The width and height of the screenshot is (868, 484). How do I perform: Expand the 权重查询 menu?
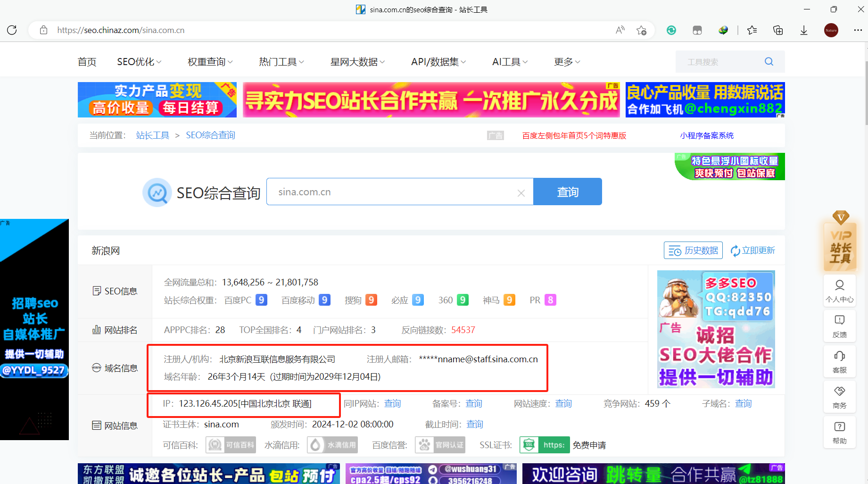point(210,62)
